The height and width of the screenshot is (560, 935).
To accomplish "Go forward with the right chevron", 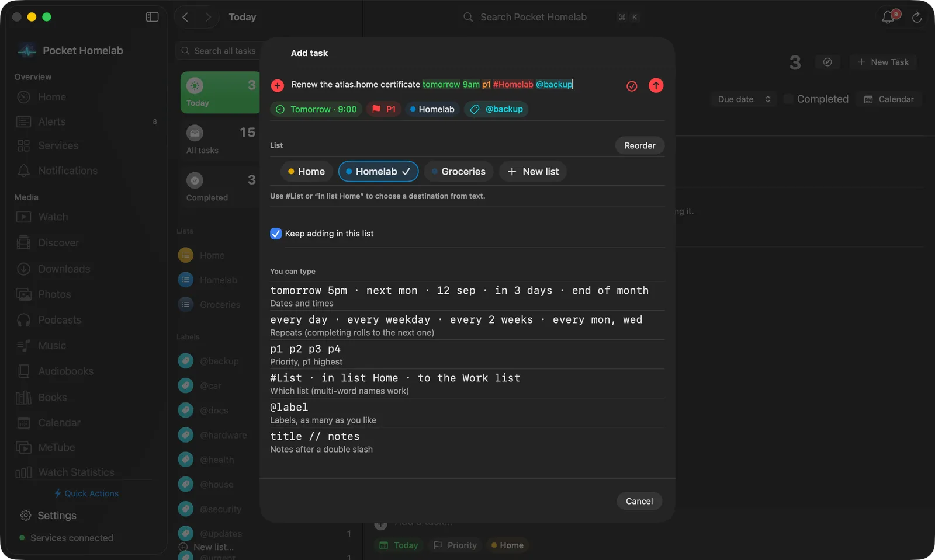I will [x=208, y=17].
